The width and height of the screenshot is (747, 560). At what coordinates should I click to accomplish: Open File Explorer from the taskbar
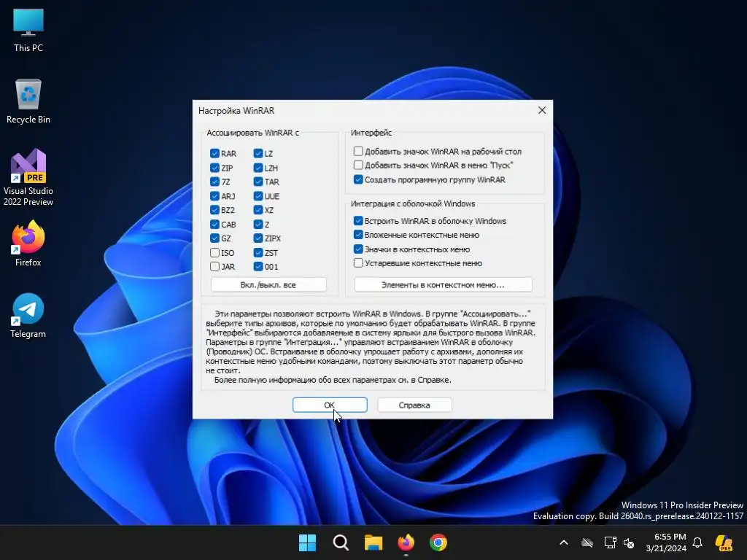point(373,542)
